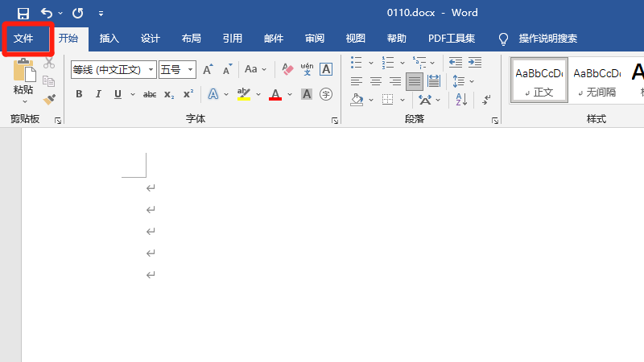This screenshot has width=644, height=362.
Task: Click the Save icon in title bar
Action: pos(23,13)
